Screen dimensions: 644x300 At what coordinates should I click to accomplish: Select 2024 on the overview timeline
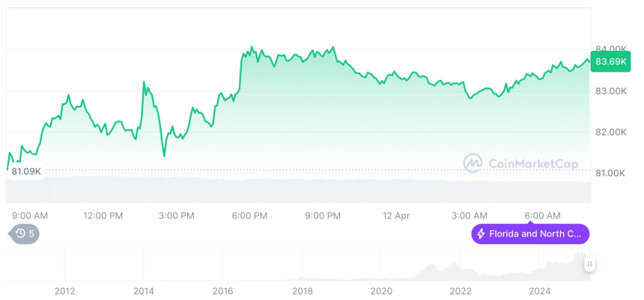pos(539,291)
